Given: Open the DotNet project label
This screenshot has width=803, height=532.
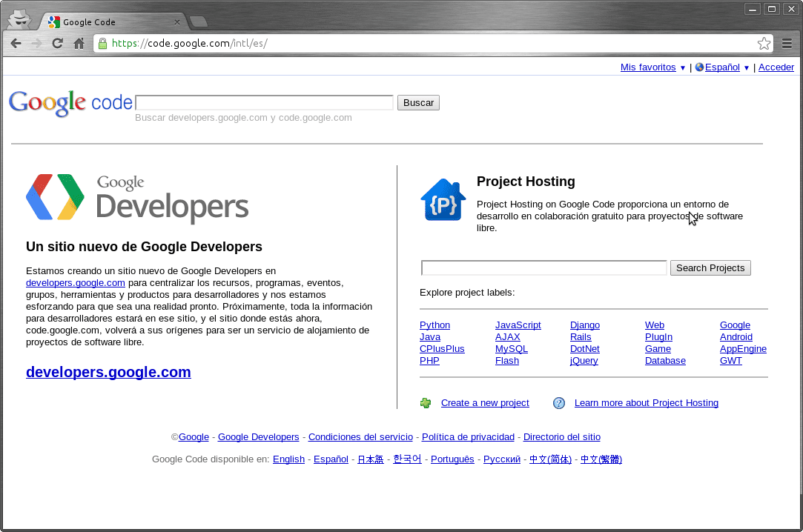Looking at the screenshot, I should click(584, 349).
